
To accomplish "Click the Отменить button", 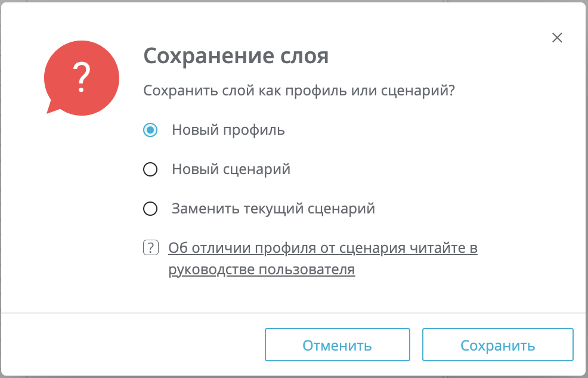I will coord(337,345).
